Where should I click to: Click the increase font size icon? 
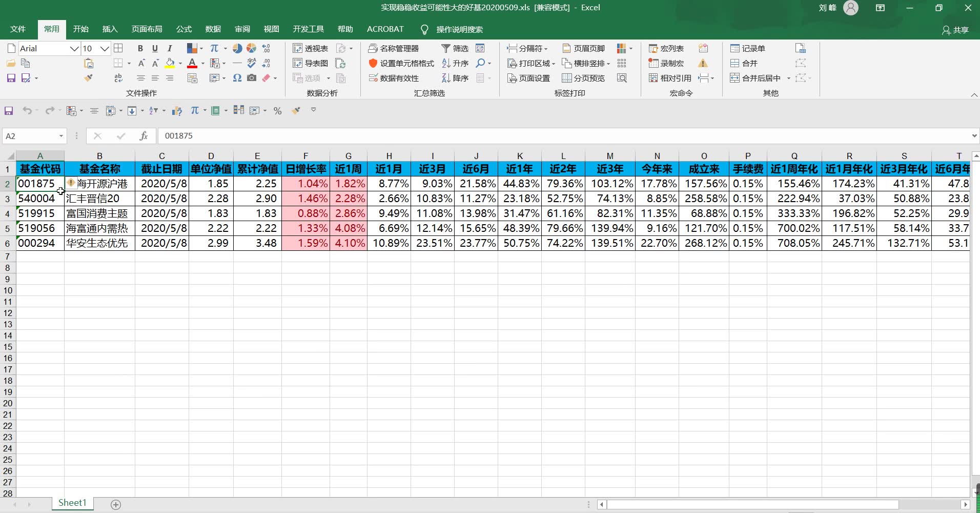141,63
